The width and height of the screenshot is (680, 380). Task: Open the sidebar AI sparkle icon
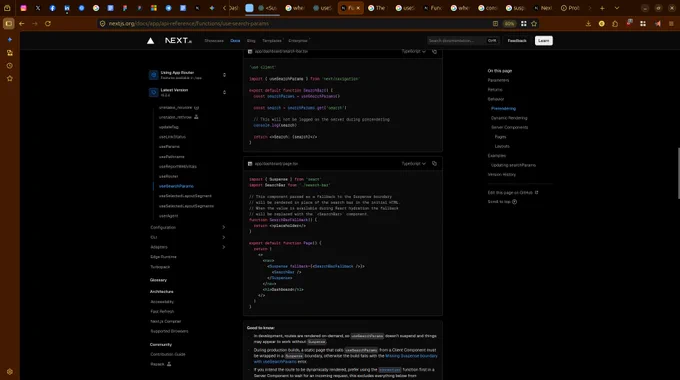(x=10, y=39)
